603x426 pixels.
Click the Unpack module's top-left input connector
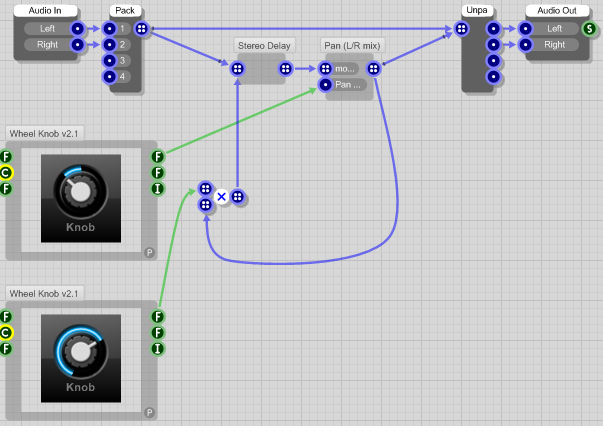click(461, 29)
